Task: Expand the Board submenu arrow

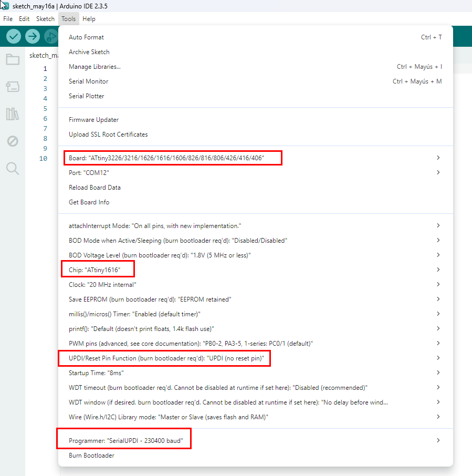Action: pyautogui.click(x=438, y=158)
